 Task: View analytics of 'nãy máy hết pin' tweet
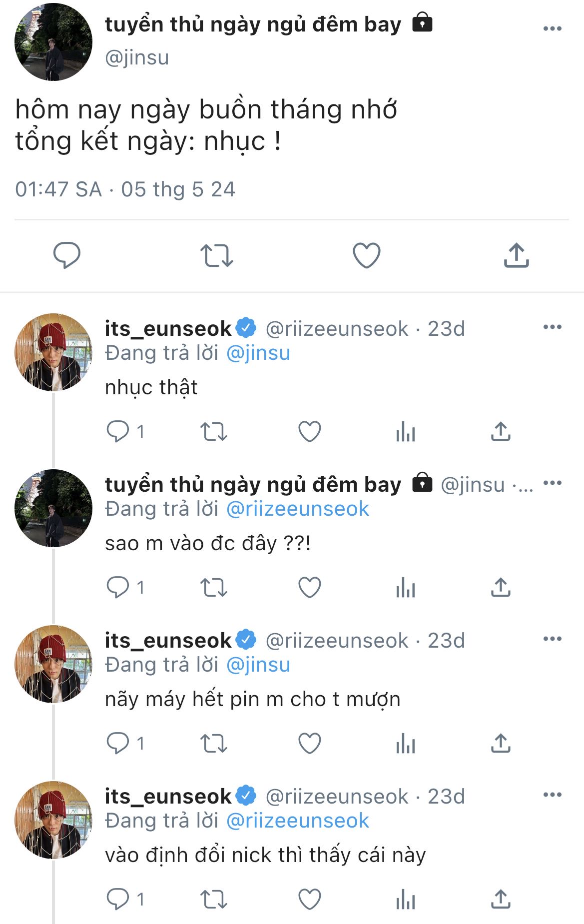click(x=405, y=744)
